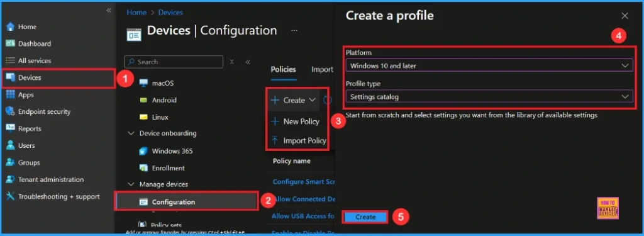The image size is (644, 236).
Task: Collapse the Manage devices group
Action: 131,184
